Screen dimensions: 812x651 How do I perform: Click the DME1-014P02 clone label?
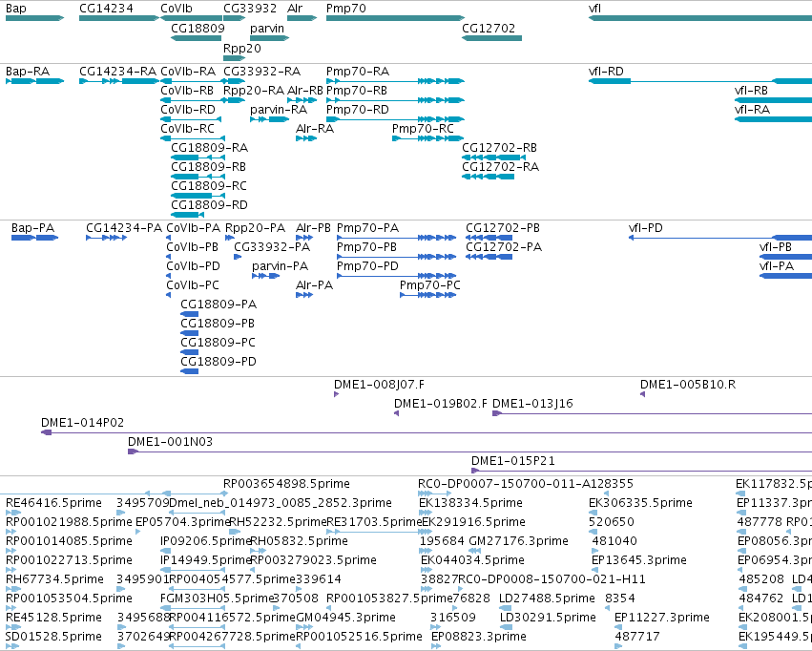tap(83, 423)
